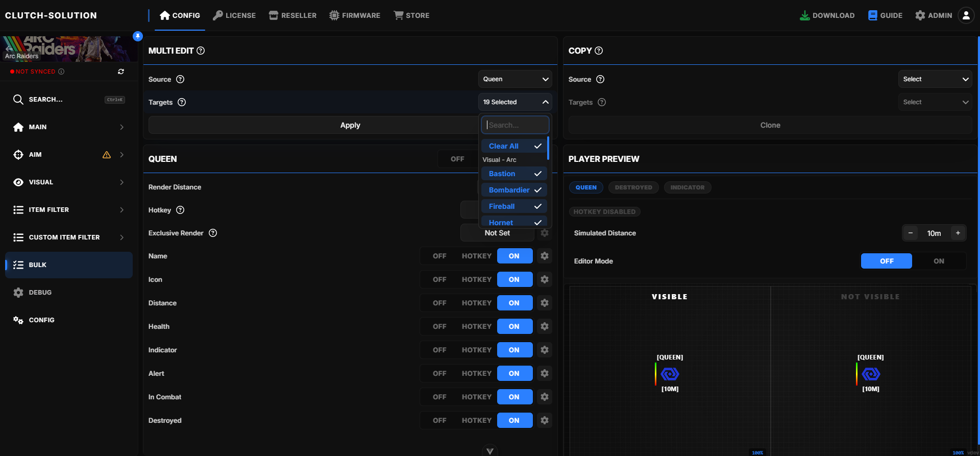Open the Multi Edit Source Queen dropdown

[x=515, y=79]
